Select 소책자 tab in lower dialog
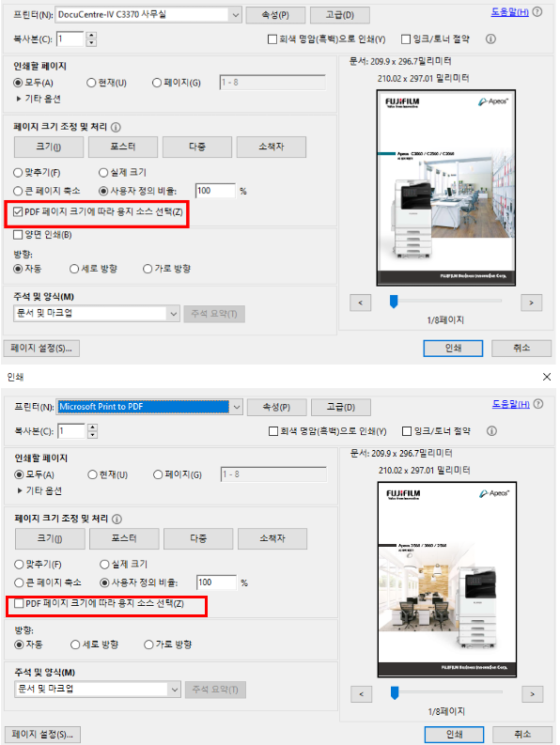 click(x=272, y=539)
